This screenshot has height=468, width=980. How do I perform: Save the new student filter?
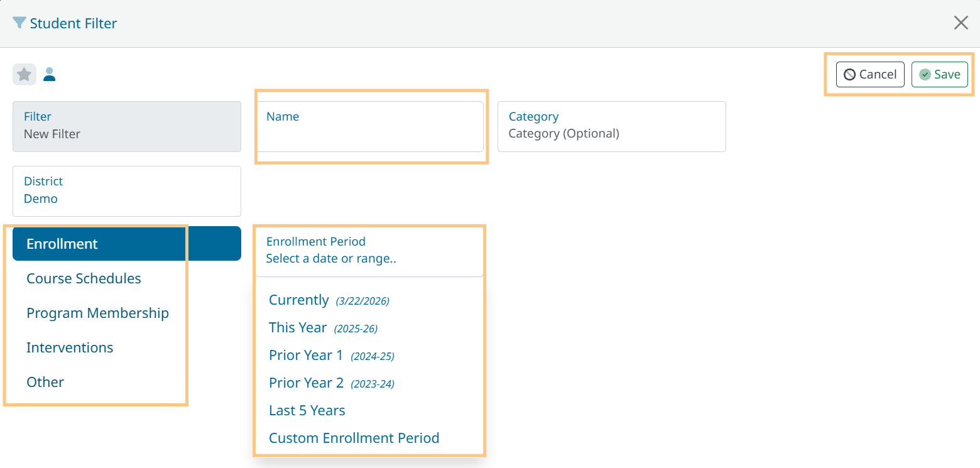939,74
